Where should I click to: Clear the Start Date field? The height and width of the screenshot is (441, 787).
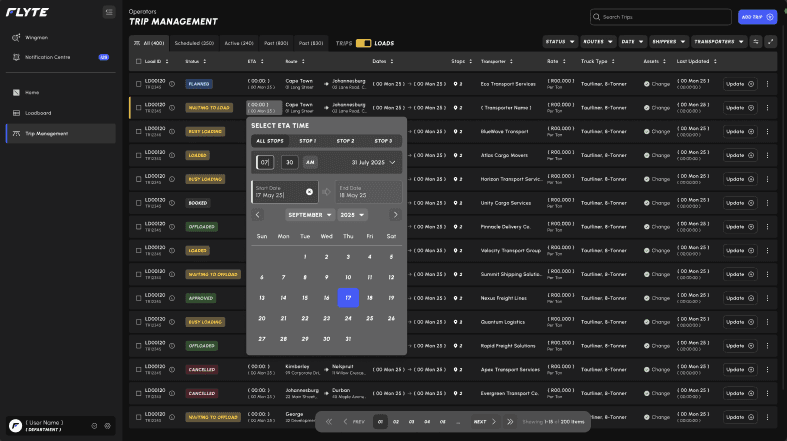pos(309,192)
